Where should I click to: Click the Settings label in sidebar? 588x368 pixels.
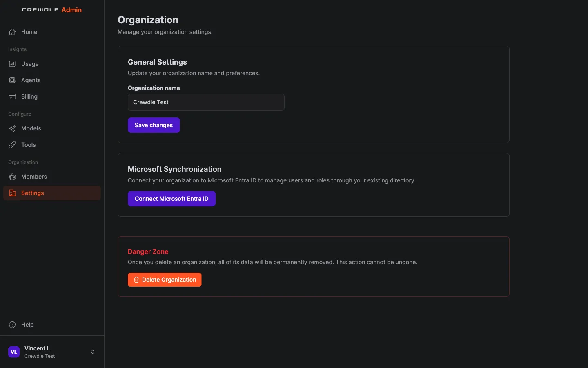click(x=33, y=193)
